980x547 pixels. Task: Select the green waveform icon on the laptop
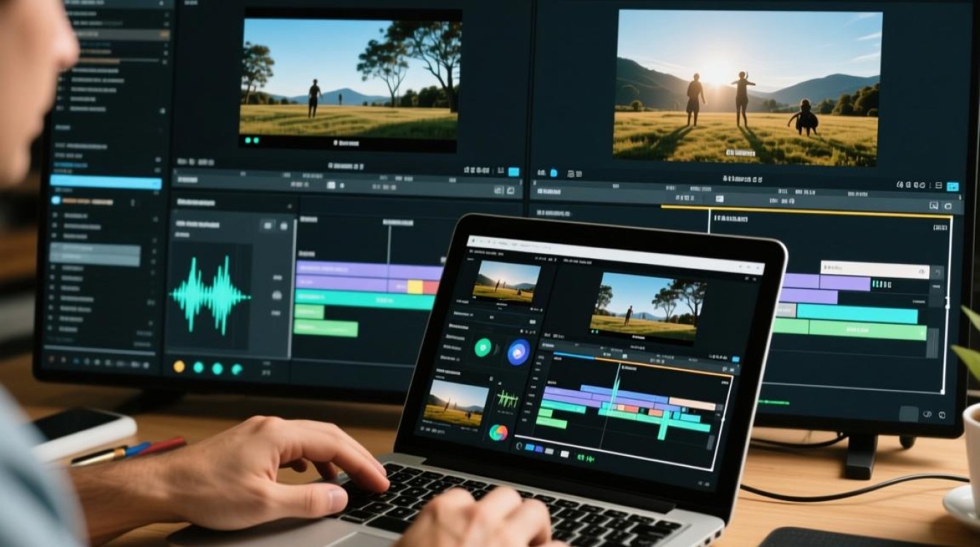click(507, 399)
